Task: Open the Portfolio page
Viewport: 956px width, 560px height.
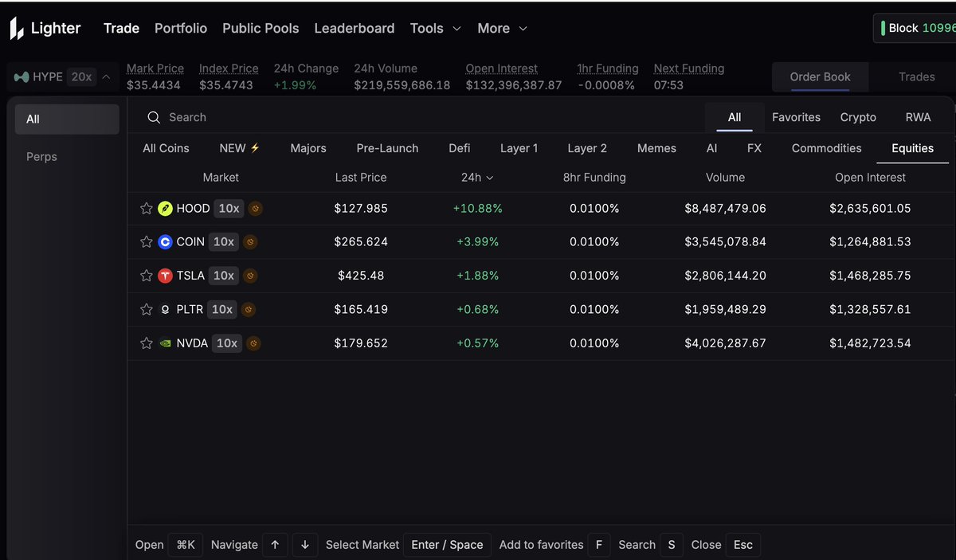Action: coord(181,28)
